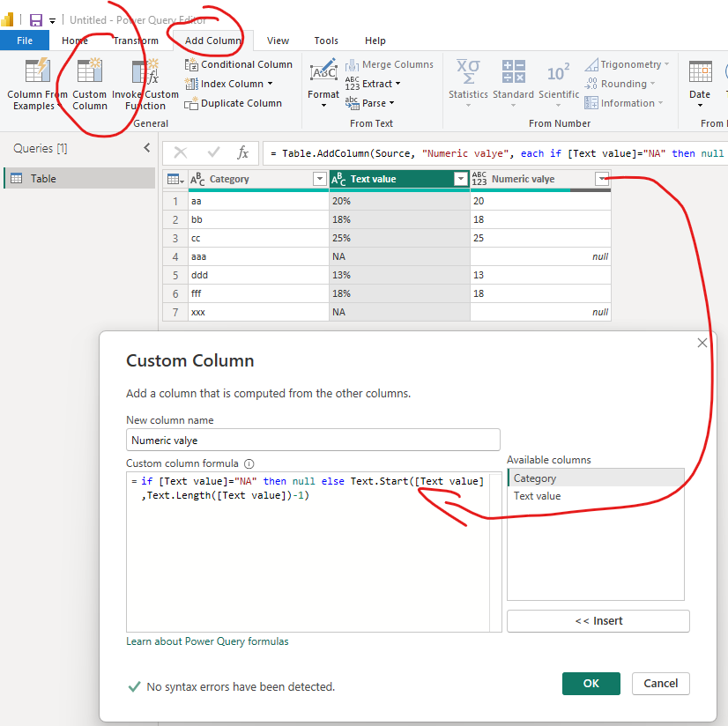
Task: Select Category column header
Action: pos(258,179)
